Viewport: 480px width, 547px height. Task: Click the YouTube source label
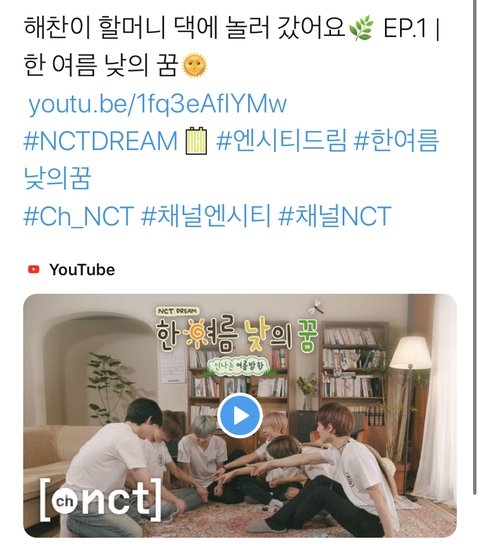(x=82, y=270)
